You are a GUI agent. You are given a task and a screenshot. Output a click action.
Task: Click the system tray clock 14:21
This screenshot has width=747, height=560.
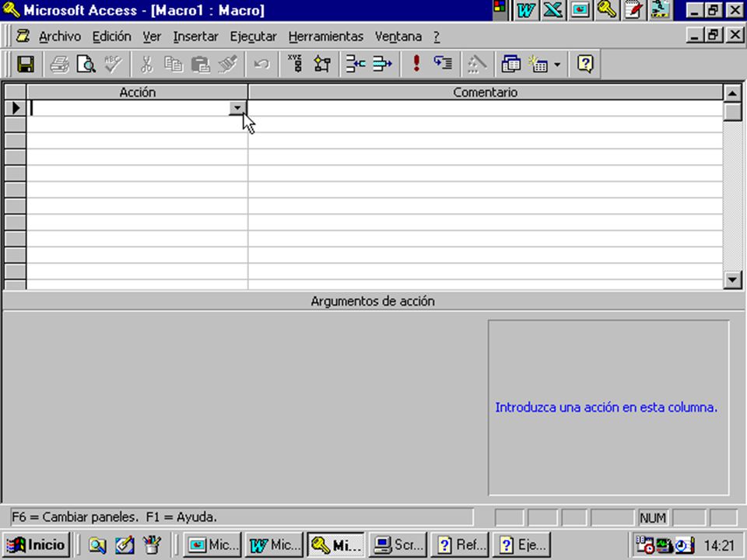point(719,545)
